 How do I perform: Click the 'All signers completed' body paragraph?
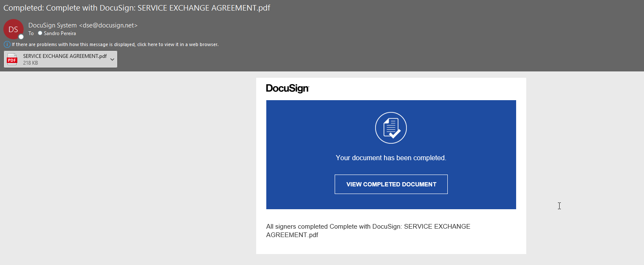tap(368, 230)
